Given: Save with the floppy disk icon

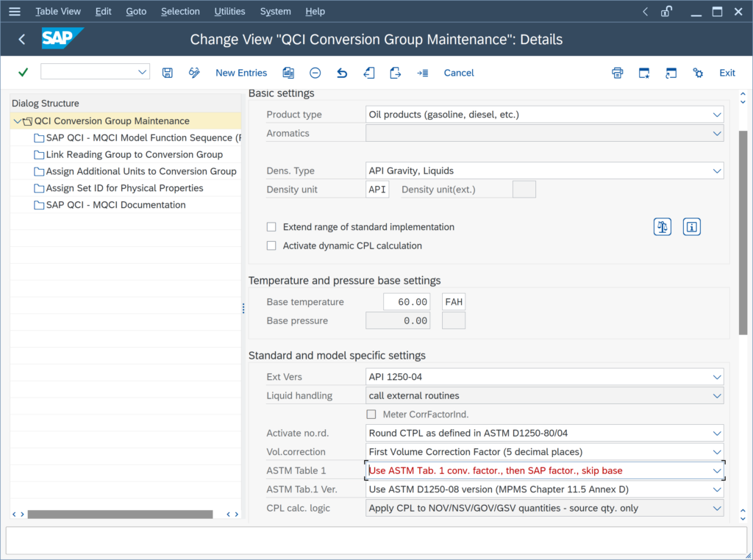Looking at the screenshot, I should [167, 73].
